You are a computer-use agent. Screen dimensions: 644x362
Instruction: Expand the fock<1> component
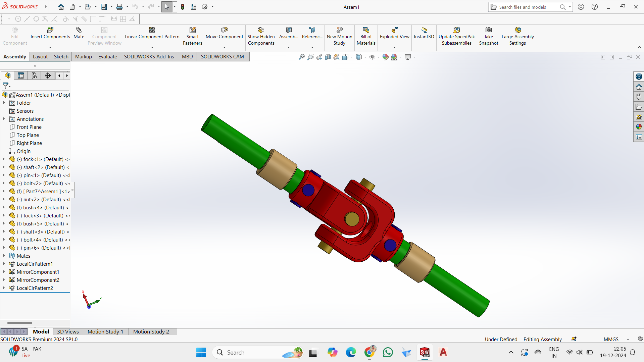coord(4,159)
